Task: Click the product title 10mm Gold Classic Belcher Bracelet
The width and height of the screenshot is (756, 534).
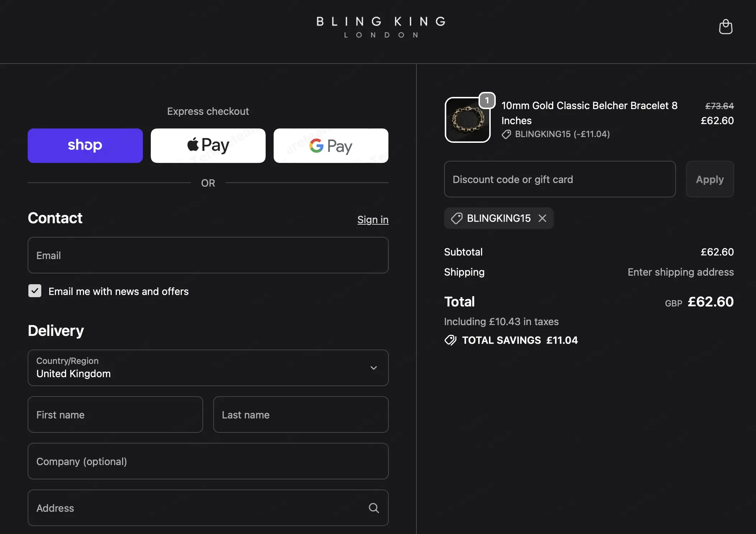Action: tap(589, 113)
